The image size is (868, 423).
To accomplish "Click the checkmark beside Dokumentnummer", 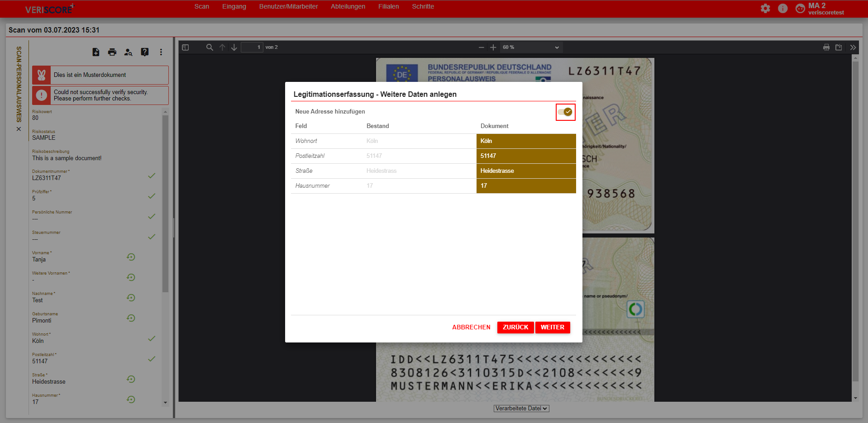I will pyautogui.click(x=152, y=176).
